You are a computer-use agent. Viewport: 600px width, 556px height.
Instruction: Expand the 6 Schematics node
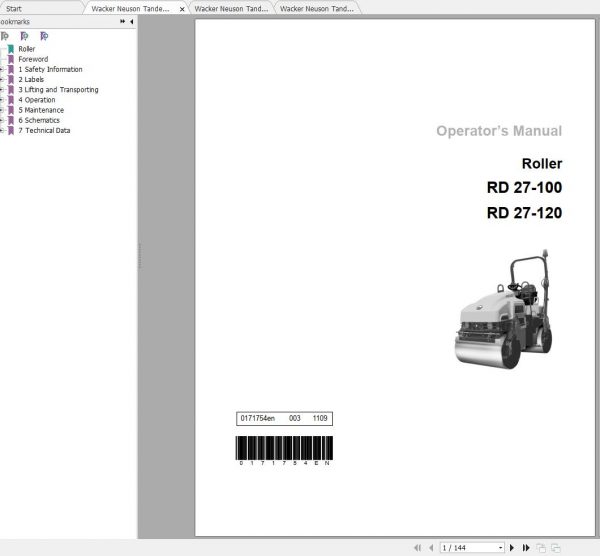(2, 120)
